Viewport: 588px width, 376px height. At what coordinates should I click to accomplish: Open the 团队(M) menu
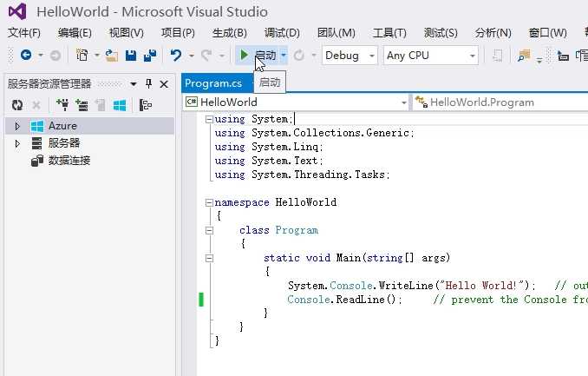(336, 33)
